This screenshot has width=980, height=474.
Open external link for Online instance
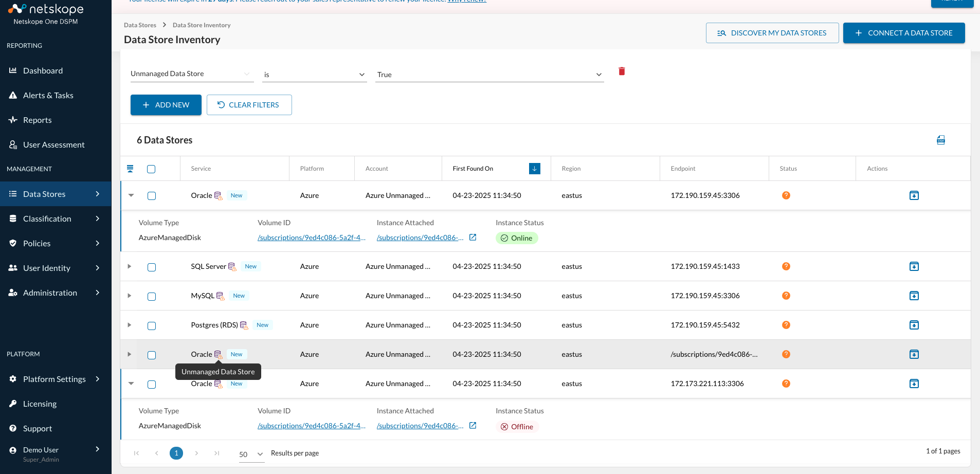click(473, 237)
